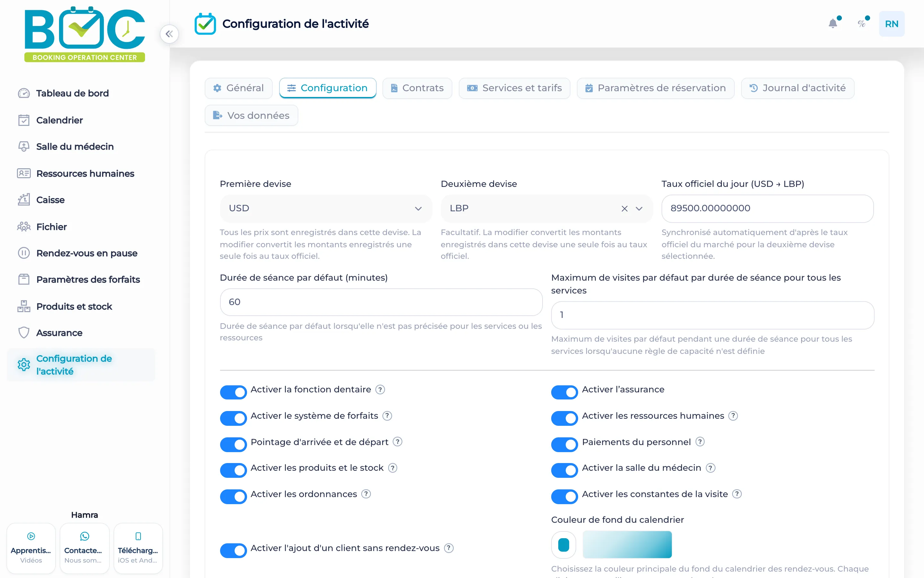Click the Salle du médecin sidebar icon
The width and height of the screenshot is (924, 578).
(x=24, y=146)
